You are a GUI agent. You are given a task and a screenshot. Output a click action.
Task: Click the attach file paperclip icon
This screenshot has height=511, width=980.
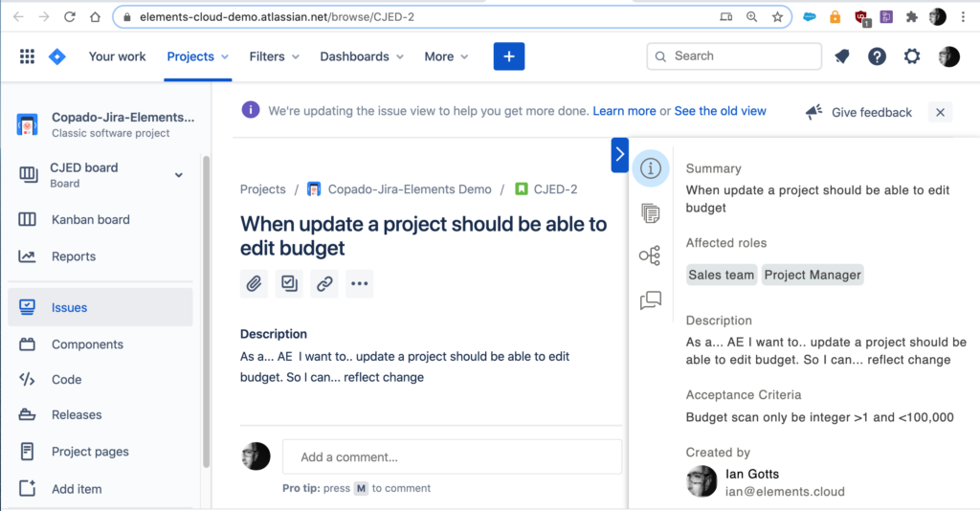pyautogui.click(x=254, y=283)
